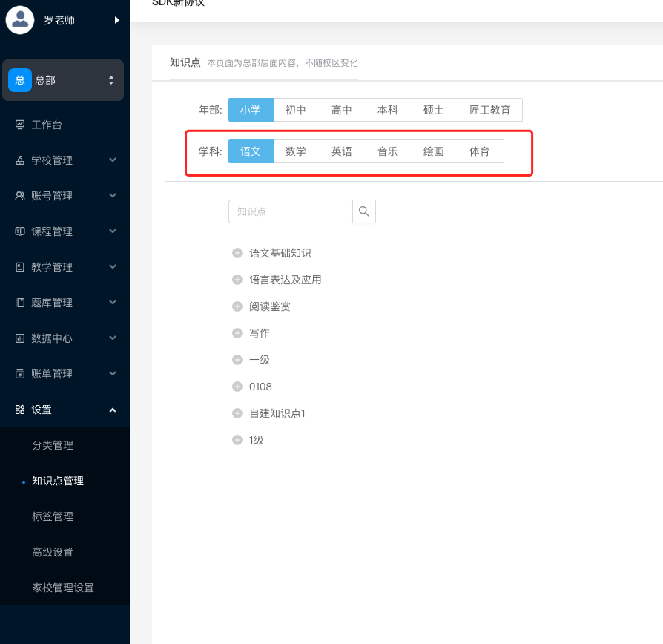This screenshot has height=644, width=663.
Task: Expand 学校管理 menu chevron
Action: point(113,160)
